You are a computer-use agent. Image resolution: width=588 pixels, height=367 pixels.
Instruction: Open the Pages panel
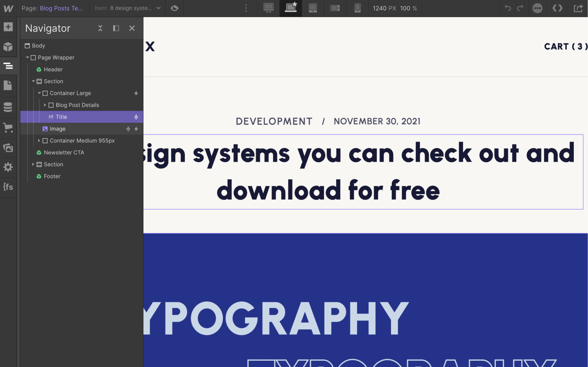click(8, 85)
